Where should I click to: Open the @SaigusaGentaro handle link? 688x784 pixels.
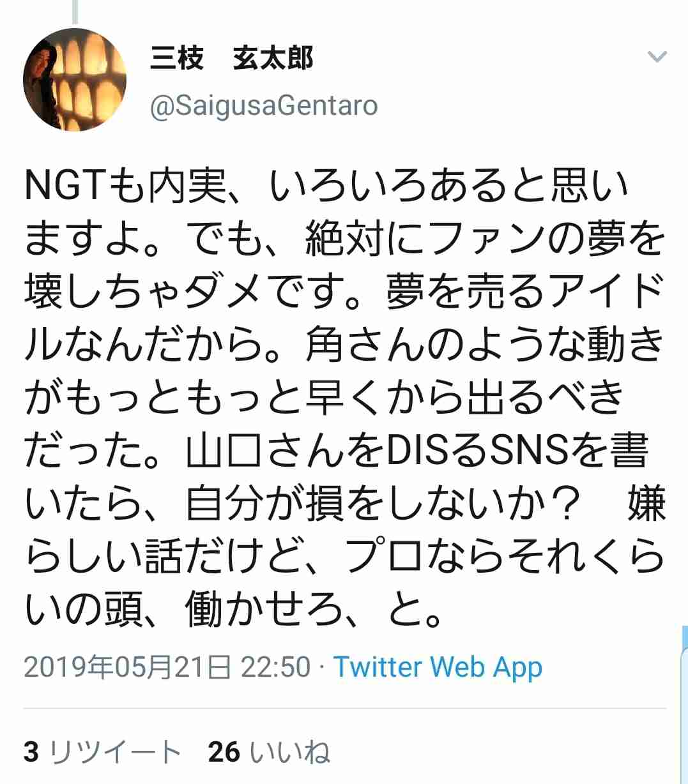pyautogui.click(x=264, y=105)
